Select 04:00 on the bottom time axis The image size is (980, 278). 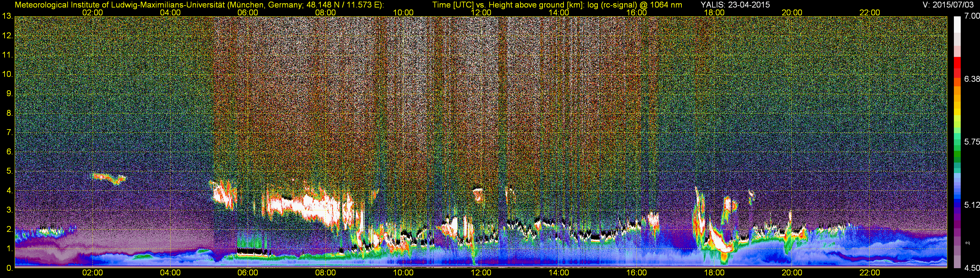(x=170, y=273)
